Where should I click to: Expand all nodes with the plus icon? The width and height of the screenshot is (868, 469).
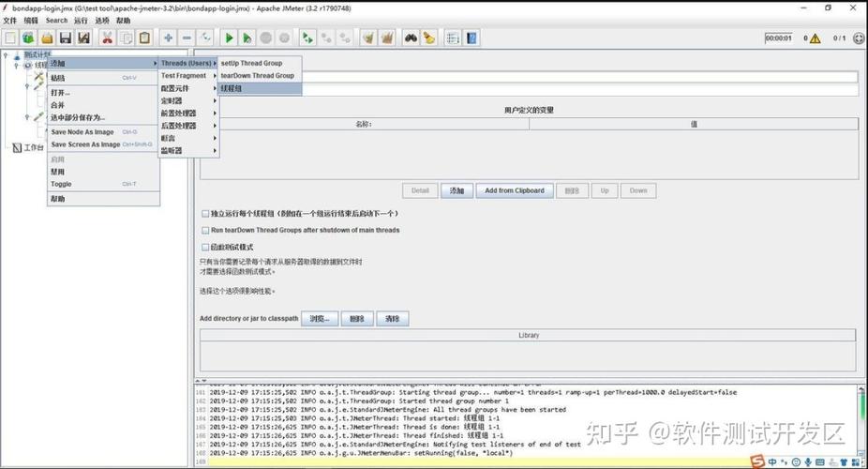[x=169, y=38]
